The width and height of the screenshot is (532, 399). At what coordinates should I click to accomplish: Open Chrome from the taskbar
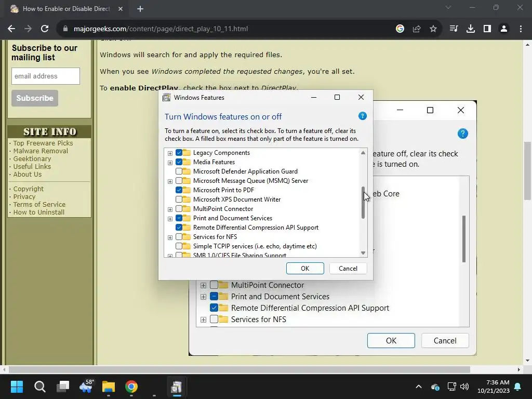(x=131, y=387)
